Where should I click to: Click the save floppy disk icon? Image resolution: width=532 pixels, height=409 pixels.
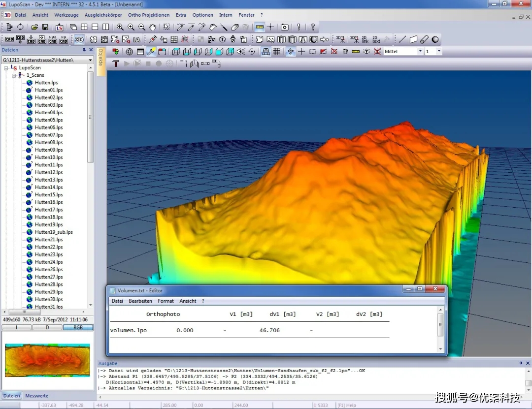[x=45, y=27]
